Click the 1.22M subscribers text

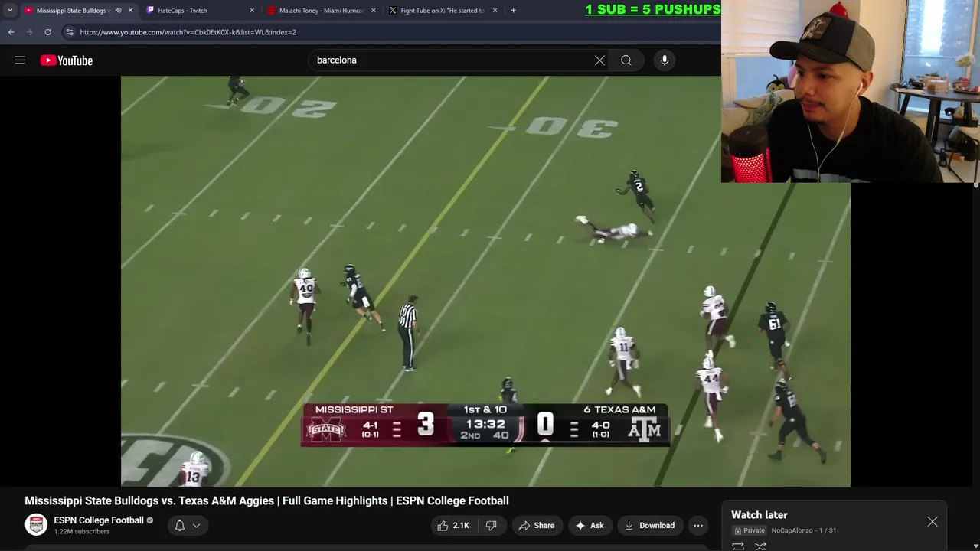coord(81,532)
